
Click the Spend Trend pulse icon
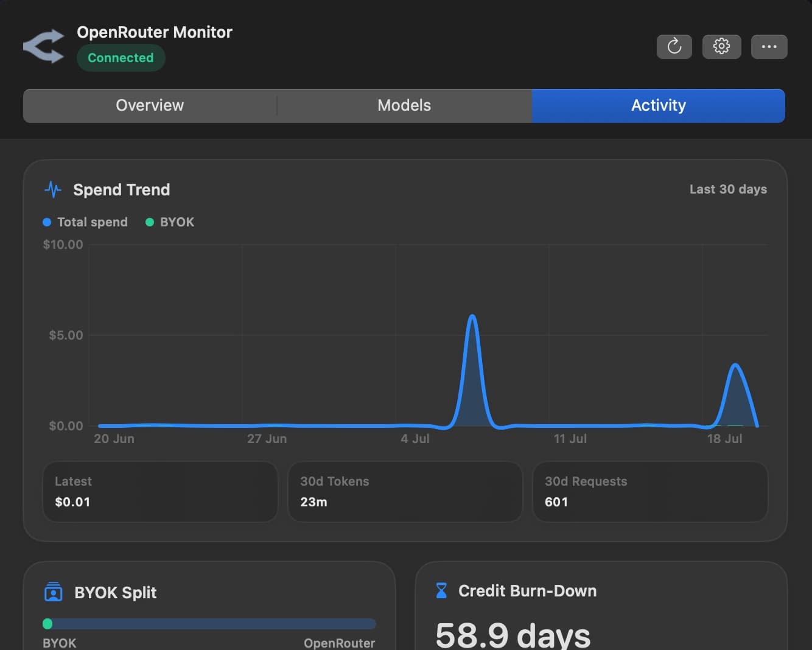click(x=53, y=189)
